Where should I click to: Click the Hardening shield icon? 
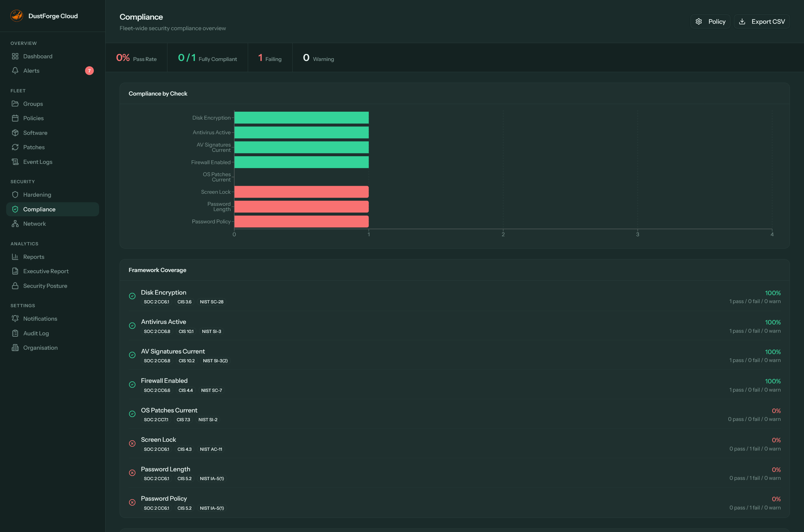[15, 194]
